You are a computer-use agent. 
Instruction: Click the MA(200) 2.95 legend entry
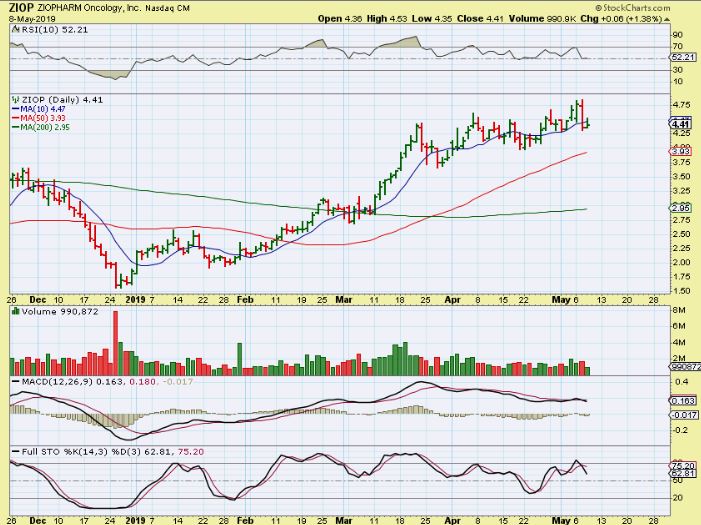coord(41,127)
